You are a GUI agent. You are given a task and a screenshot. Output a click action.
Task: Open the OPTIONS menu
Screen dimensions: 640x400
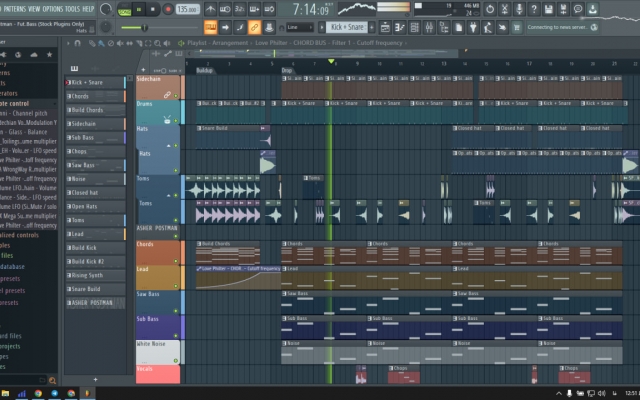pyautogui.click(x=54, y=8)
